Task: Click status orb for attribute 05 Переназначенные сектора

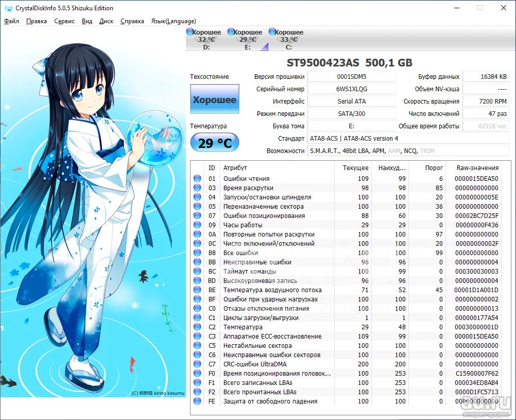Action: pos(197,207)
